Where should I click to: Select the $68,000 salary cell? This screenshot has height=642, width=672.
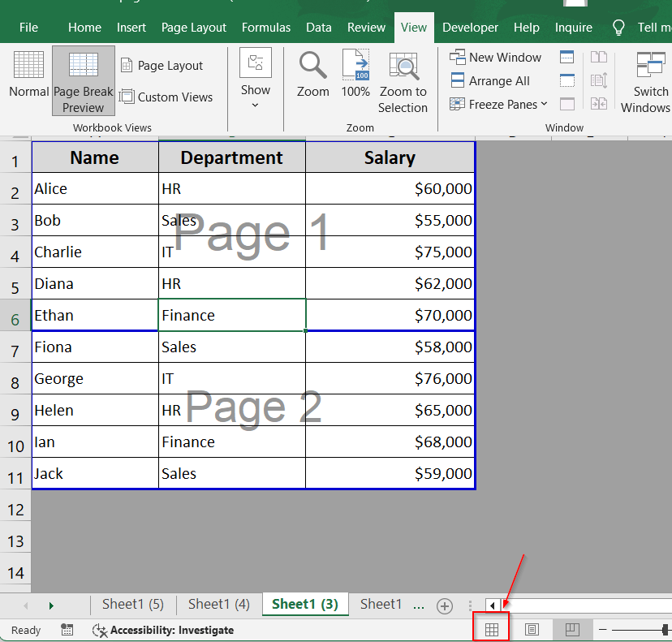coord(390,442)
